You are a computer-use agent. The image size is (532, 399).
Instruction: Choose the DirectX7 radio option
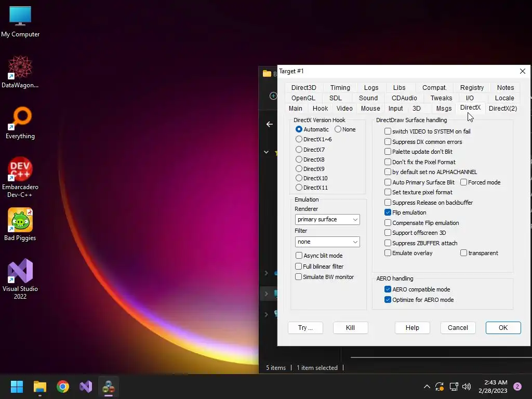310,149
